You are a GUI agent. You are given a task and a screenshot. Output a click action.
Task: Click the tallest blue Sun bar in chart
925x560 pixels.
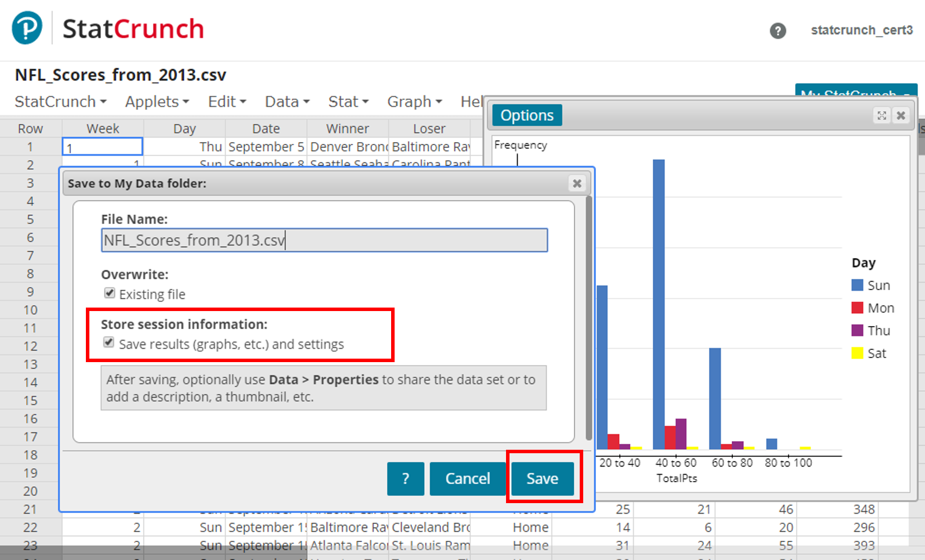coord(659,304)
